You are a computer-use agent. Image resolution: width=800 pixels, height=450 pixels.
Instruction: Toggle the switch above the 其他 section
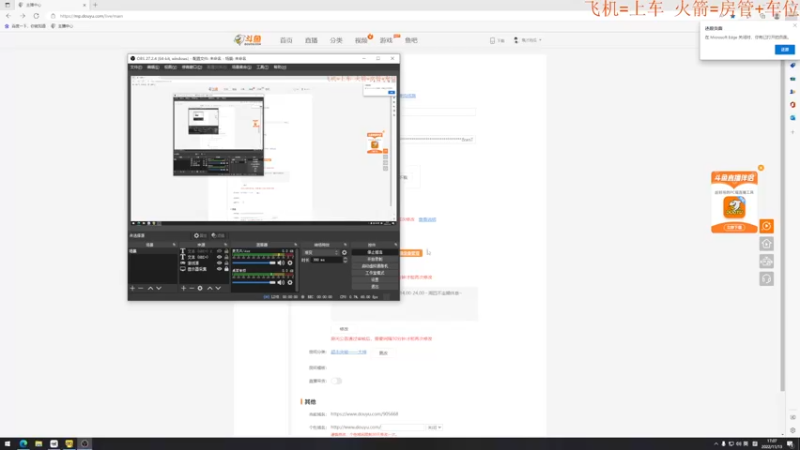coord(336,381)
